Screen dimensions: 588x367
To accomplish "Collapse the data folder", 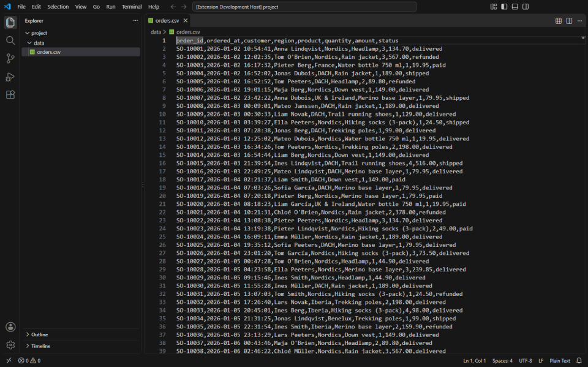I will pyautogui.click(x=29, y=43).
